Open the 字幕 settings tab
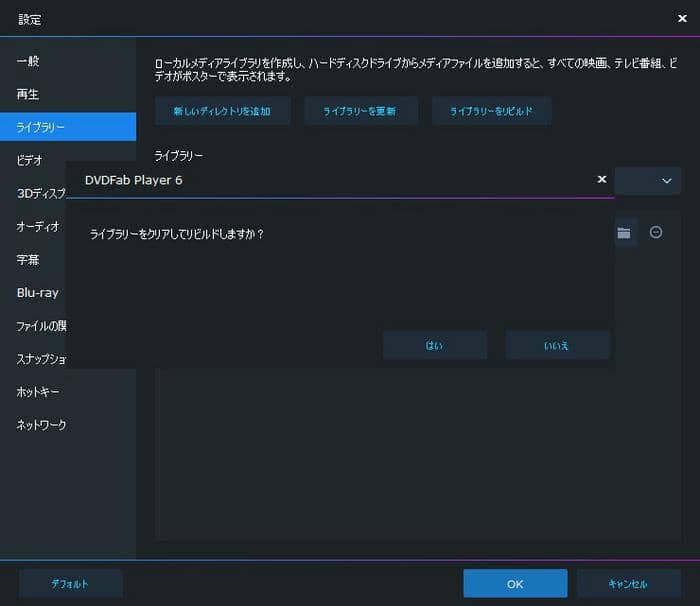 (x=28, y=259)
